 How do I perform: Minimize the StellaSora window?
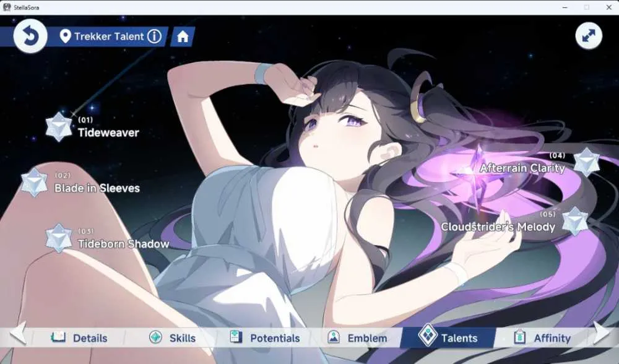pyautogui.click(x=565, y=7)
